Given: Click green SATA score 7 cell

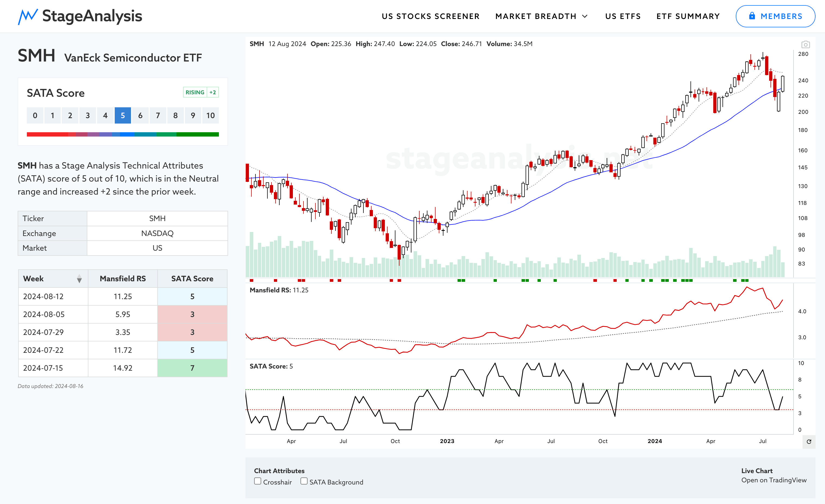Looking at the screenshot, I should pyautogui.click(x=192, y=368).
